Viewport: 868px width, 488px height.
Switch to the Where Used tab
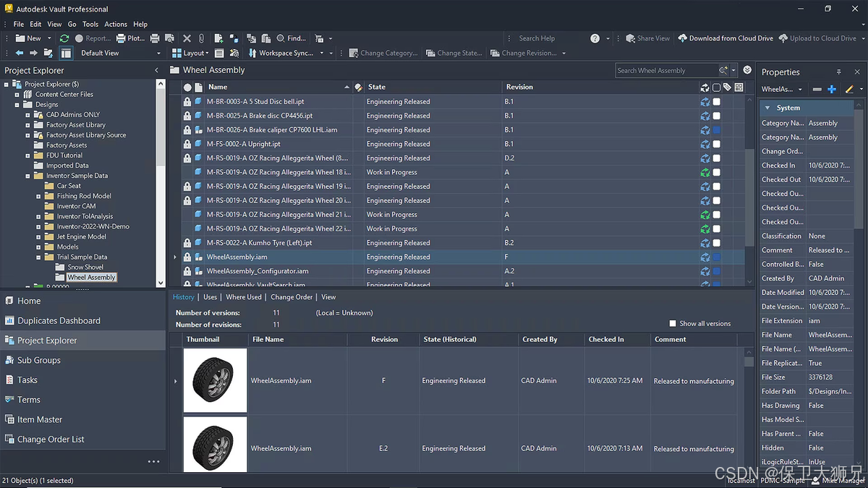pos(244,297)
